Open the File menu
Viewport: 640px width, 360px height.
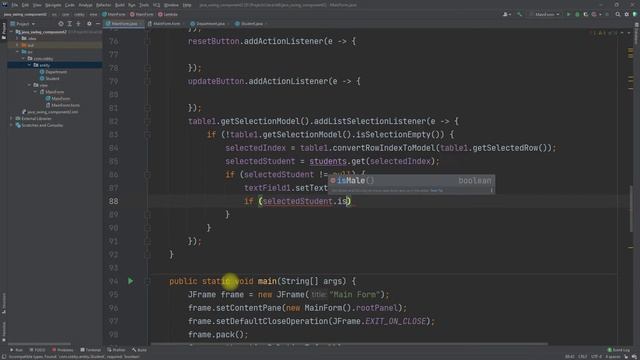tap(15, 5)
